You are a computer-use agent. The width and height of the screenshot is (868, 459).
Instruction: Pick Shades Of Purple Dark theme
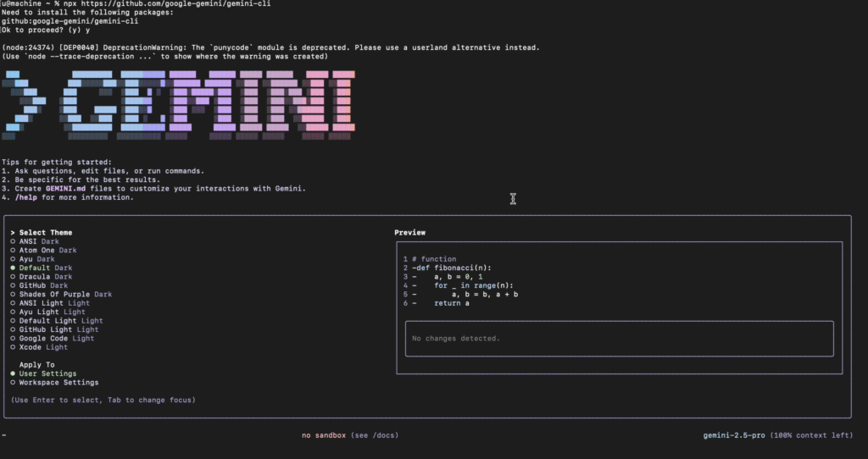click(61, 295)
